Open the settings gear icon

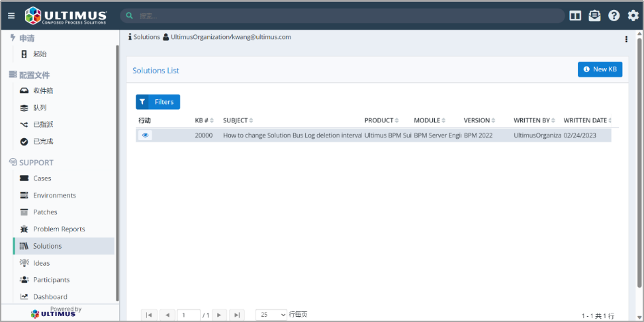633,16
